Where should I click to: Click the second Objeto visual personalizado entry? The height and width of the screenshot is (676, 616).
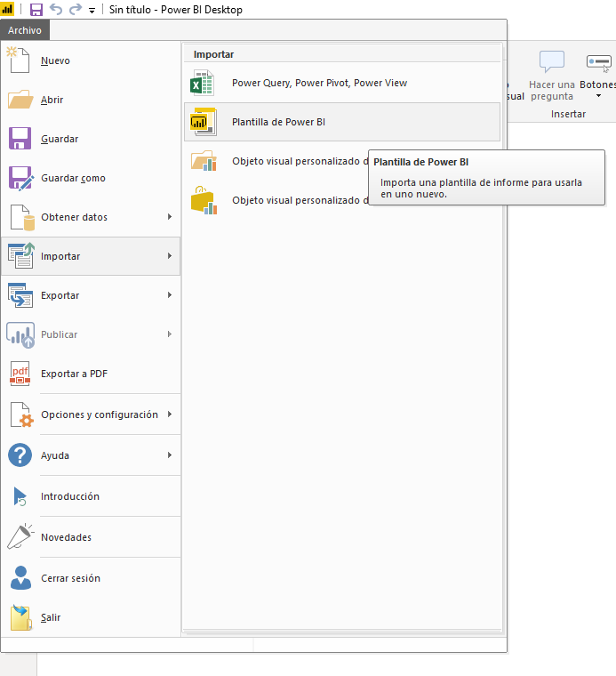(300, 200)
